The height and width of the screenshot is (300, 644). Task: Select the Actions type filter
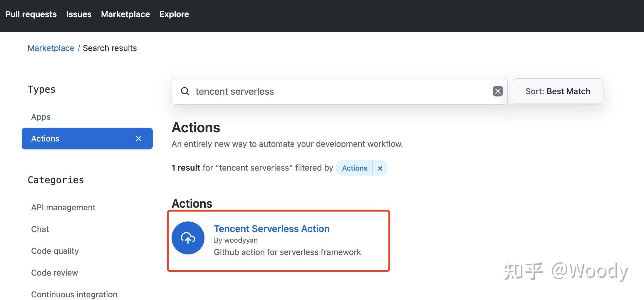tap(45, 139)
